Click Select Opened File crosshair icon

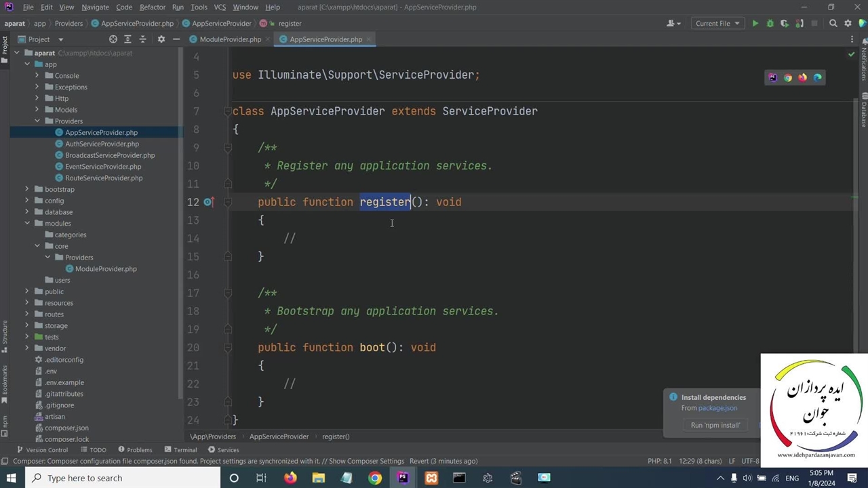(113, 39)
